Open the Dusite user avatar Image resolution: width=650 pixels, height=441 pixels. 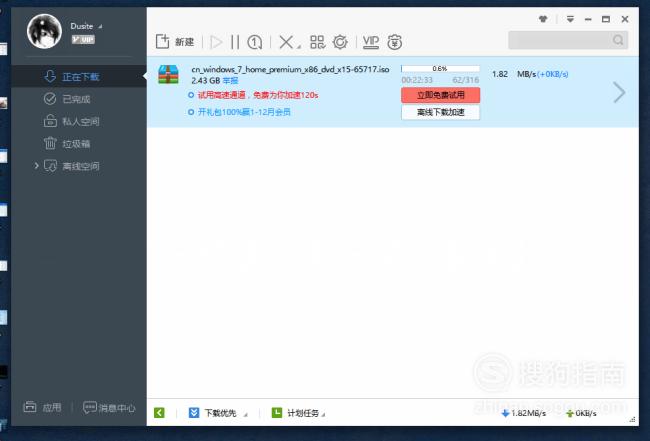pos(44,32)
